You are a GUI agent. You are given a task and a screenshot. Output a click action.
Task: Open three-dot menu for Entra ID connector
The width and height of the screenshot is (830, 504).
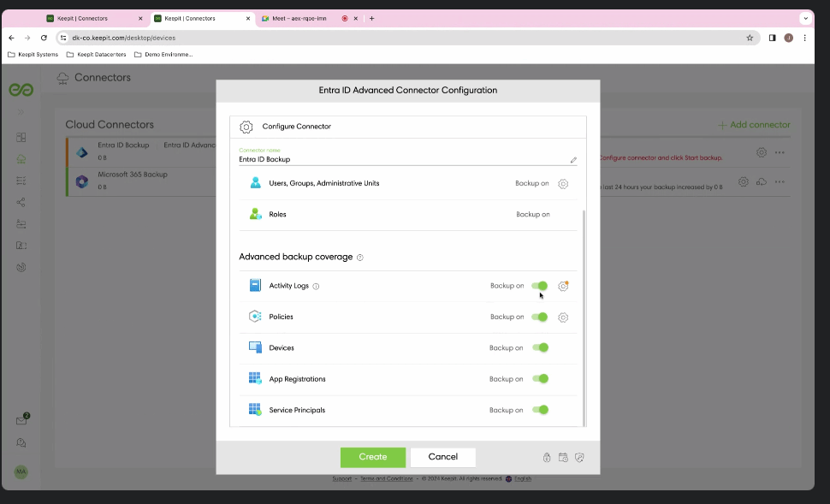click(780, 152)
